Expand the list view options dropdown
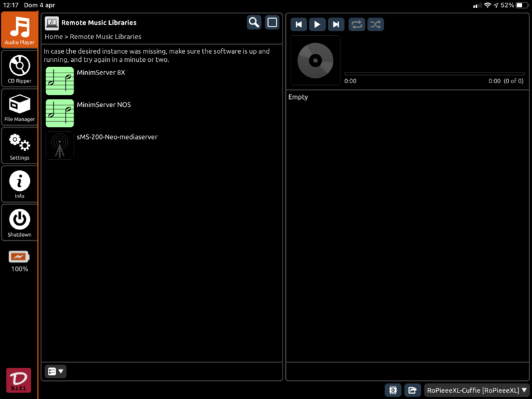Image resolution: width=532 pixels, height=399 pixels. coord(56,371)
